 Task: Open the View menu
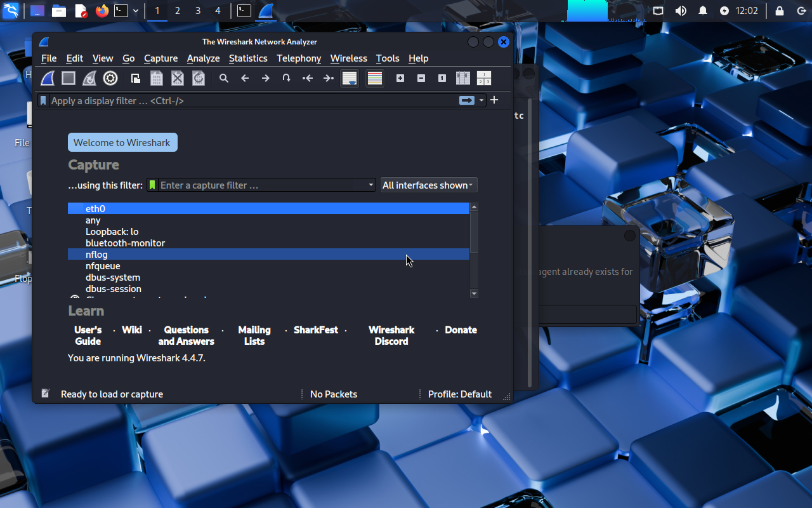click(x=103, y=58)
